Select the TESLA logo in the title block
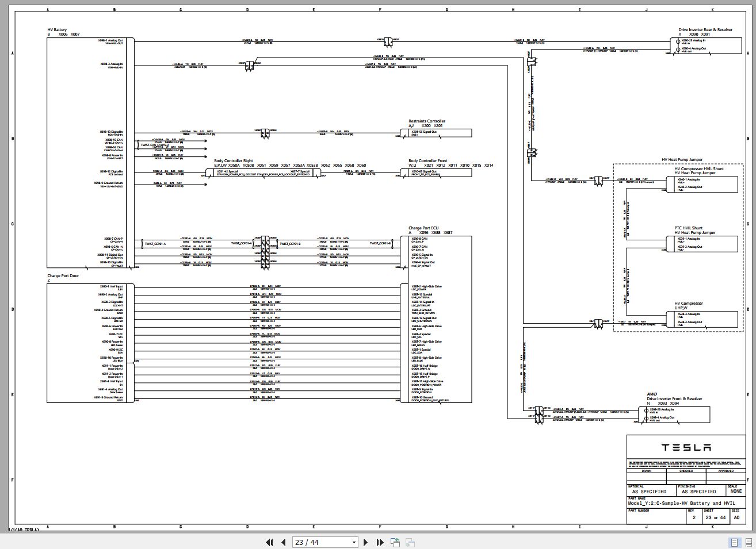Screen dimensions: 756x549 pyautogui.click(x=686, y=447)
